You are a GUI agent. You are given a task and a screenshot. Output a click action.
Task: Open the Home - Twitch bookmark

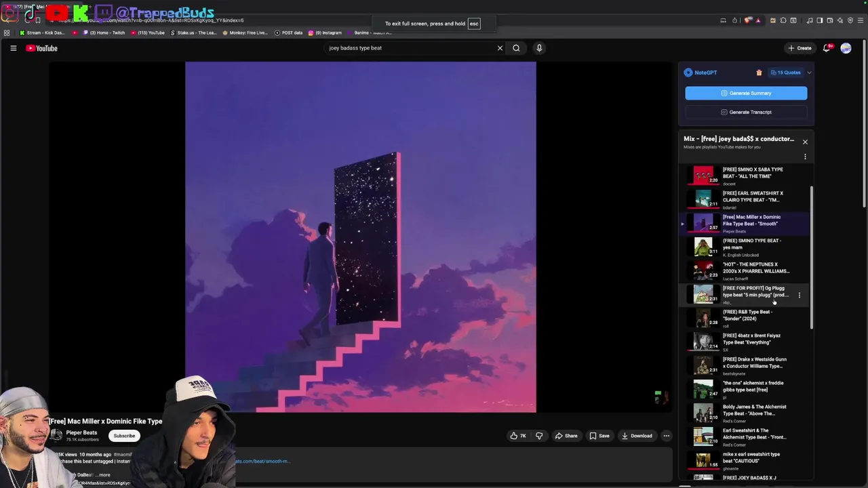(x=104, y=33)
